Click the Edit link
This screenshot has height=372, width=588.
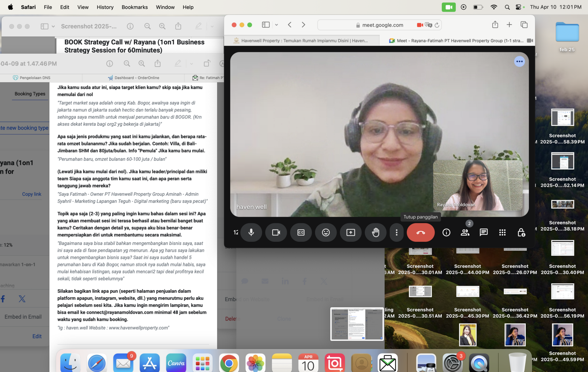pos(37,336)
